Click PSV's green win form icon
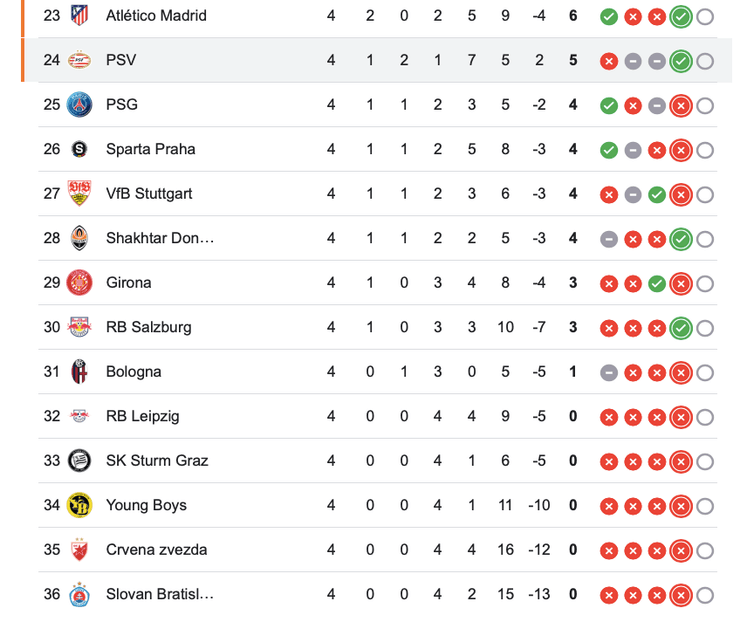This screenshot has height=620, width=740. point(681,61)
